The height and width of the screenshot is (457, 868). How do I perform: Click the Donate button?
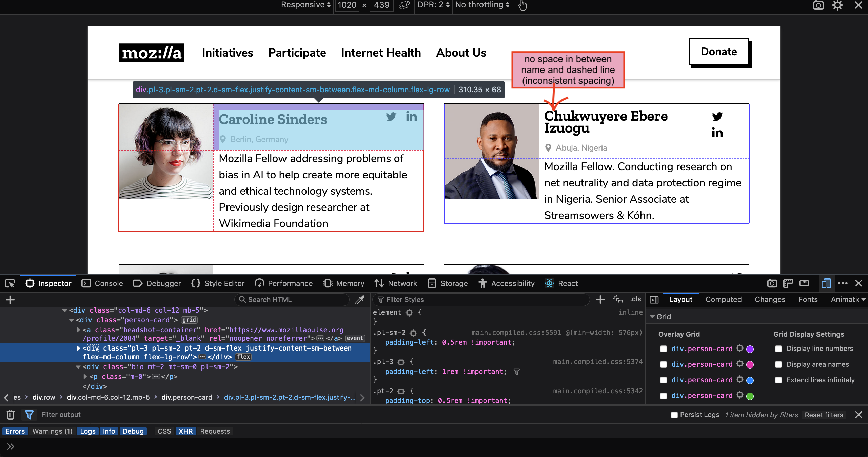point(719,52)
